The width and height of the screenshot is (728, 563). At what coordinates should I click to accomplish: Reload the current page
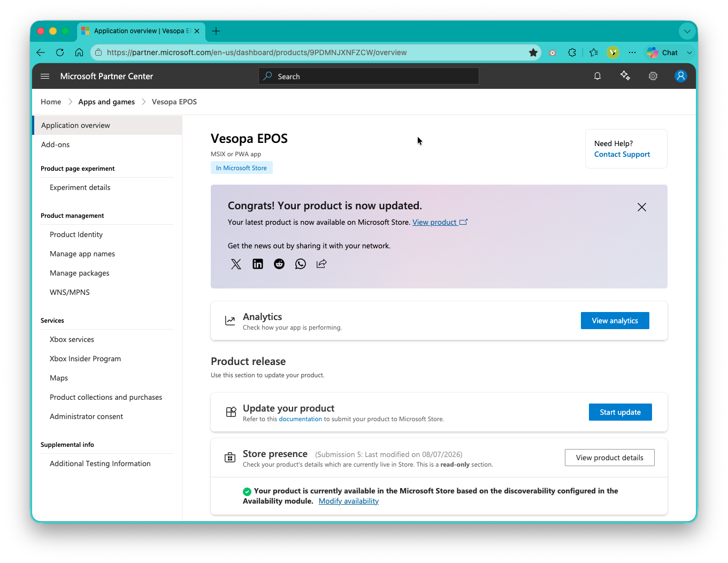[60, 52]
